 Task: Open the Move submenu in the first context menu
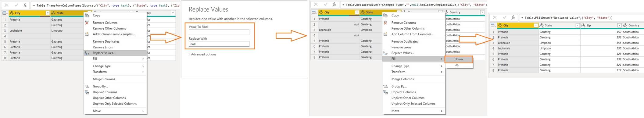(x=115, y=111)
